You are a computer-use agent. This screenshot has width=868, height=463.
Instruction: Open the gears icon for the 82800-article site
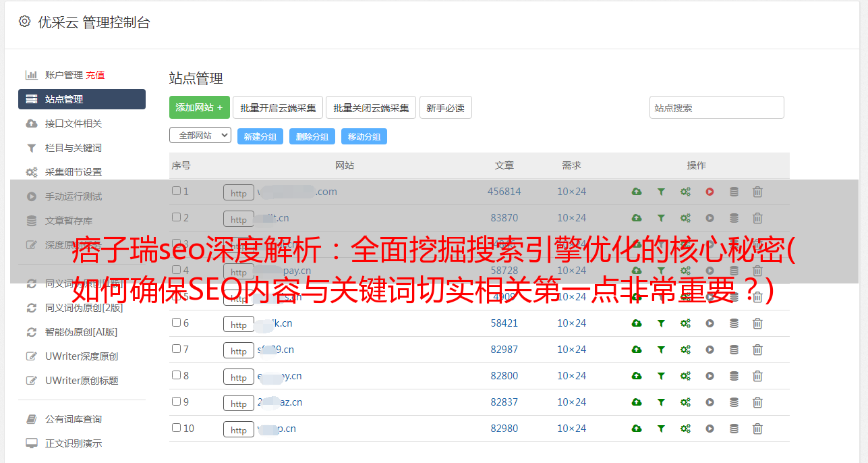(x=685, y=376)
